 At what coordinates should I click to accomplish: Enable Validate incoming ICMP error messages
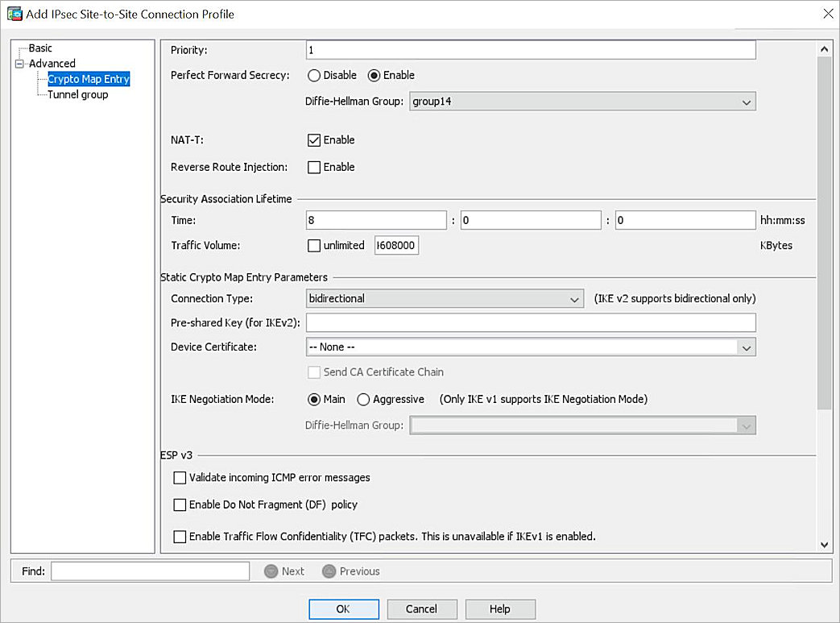[x=180, y=477]
